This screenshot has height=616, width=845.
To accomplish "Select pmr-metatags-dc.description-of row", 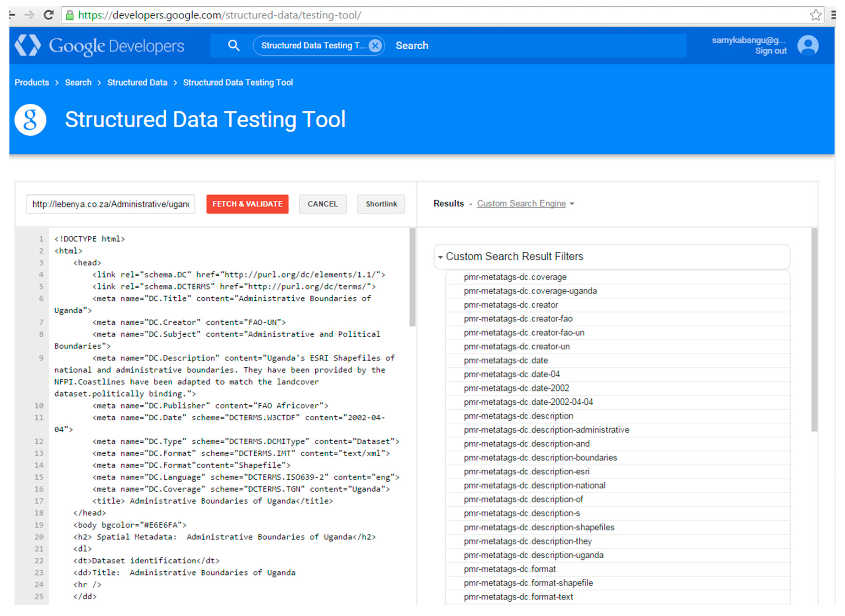I will click(x=617, y=500).
